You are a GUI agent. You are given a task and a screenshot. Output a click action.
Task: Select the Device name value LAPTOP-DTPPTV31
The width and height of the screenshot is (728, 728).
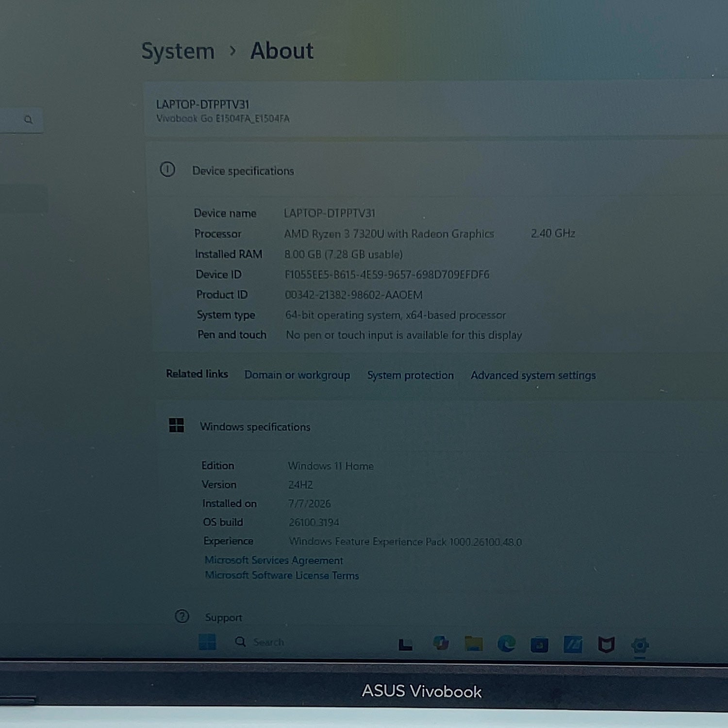pos(330,213)
